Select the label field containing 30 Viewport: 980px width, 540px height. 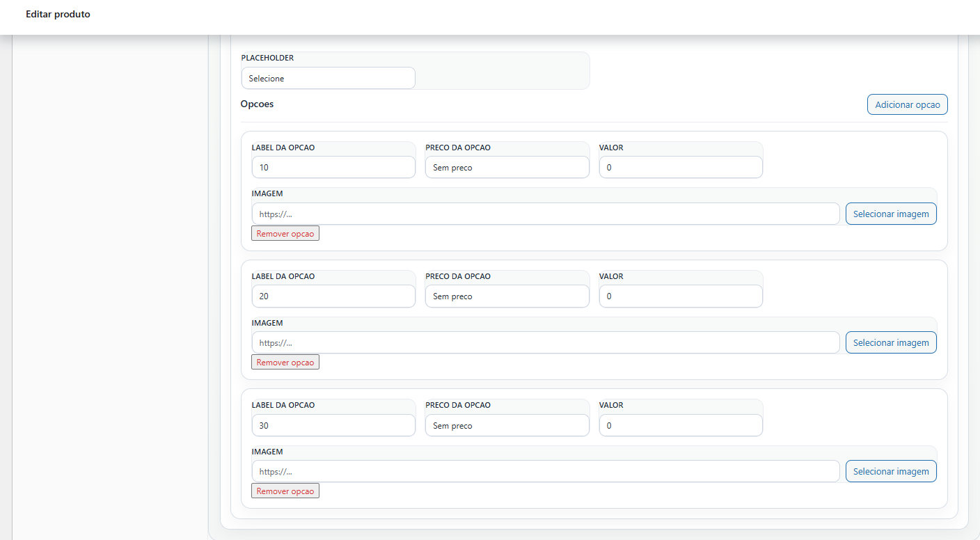(x=333, y=424)
